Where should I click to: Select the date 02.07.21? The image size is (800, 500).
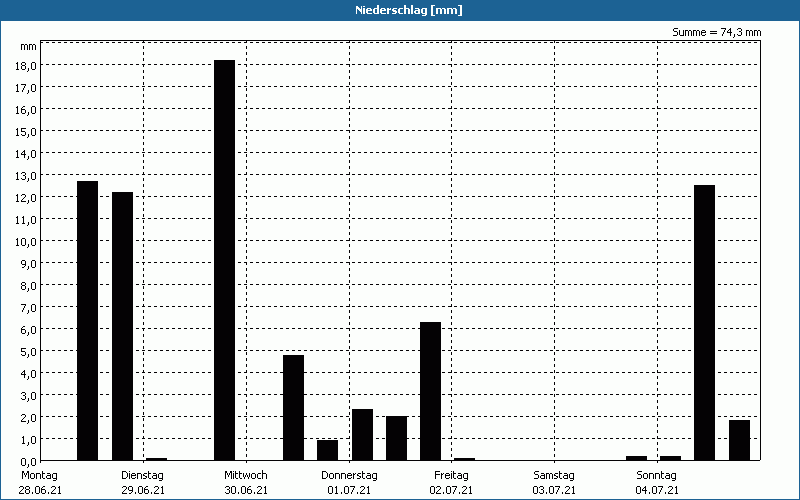[451, 490]
